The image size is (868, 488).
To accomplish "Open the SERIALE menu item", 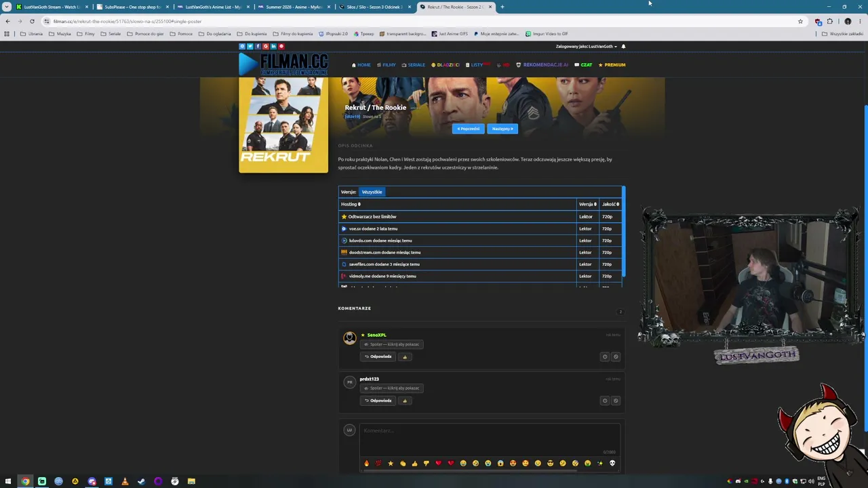I will (x=414, y=65).
